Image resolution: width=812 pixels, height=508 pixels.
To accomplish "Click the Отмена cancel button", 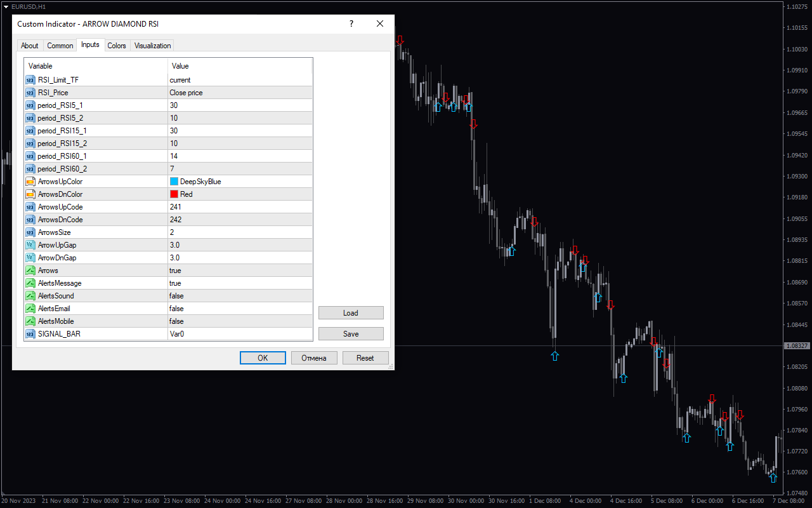I will [x=314, y=358].
